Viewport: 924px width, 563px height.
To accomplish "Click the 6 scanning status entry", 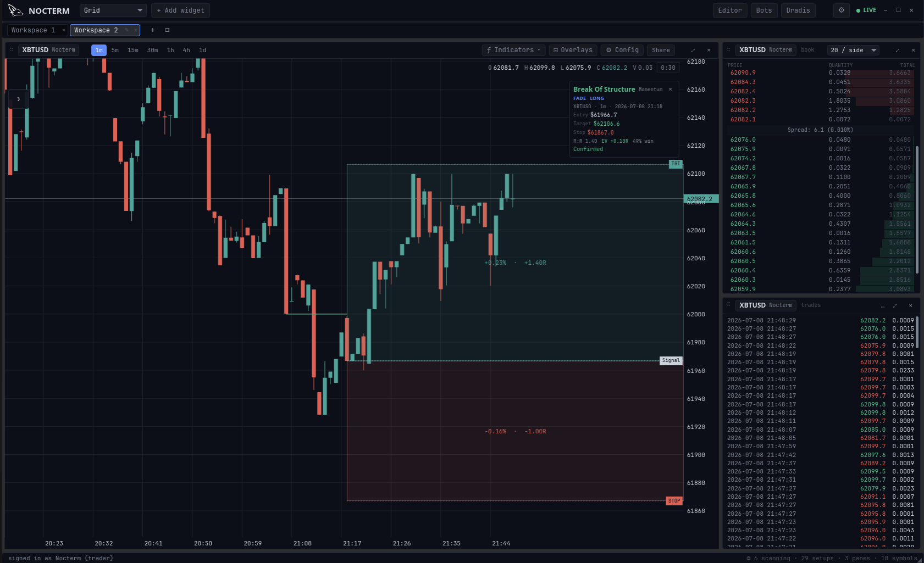I will click(768, 558).
